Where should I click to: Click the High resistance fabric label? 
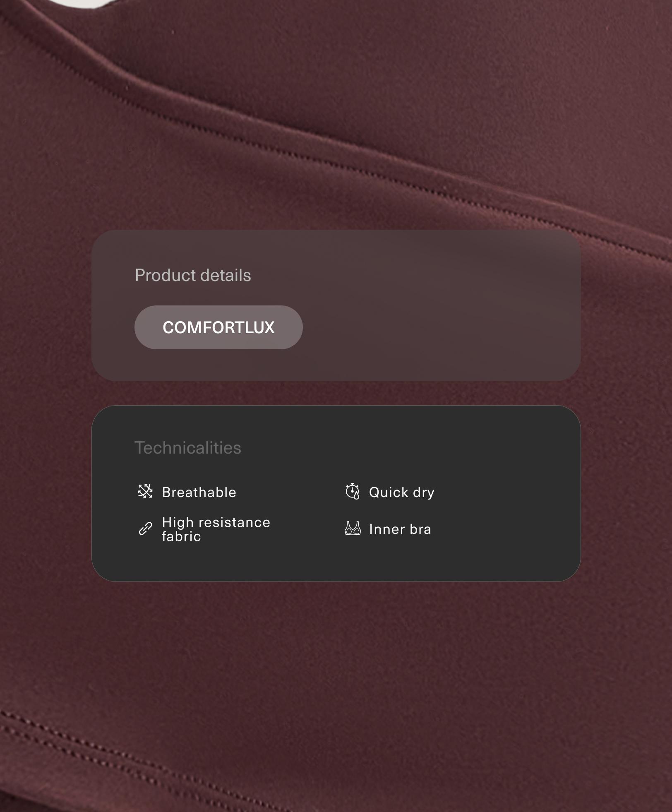click(x=216, y=529)
